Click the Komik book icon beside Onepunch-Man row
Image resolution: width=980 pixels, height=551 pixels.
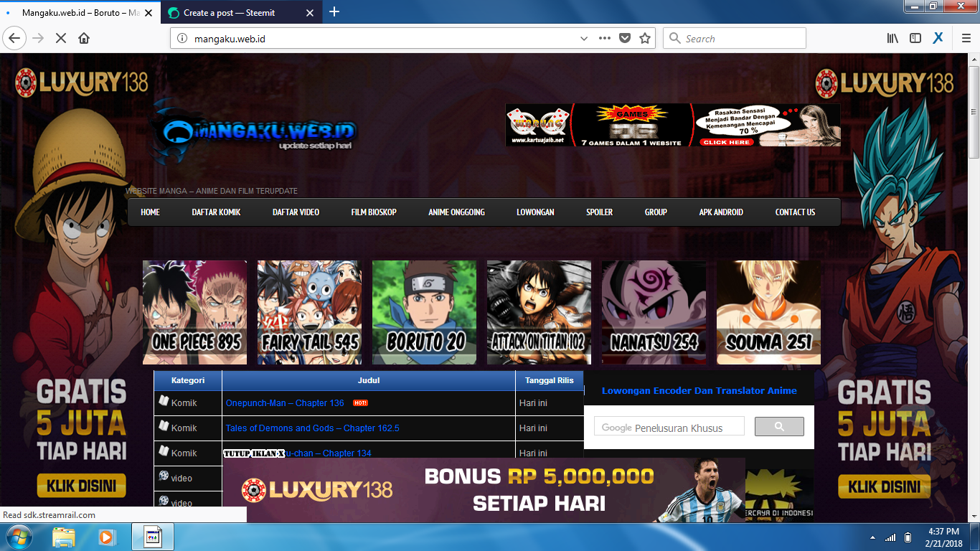(164, 402)
